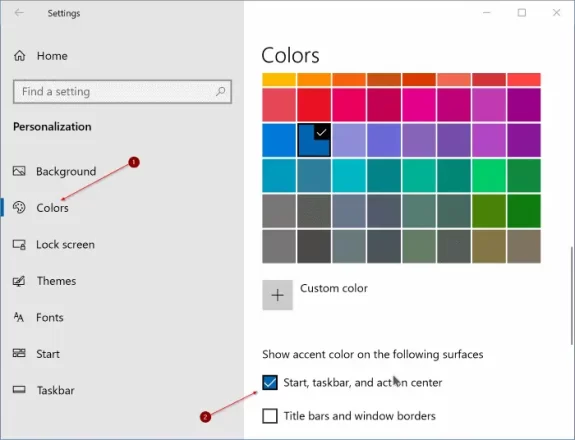Click the Themes brush icon

click(x=19, y=281)
